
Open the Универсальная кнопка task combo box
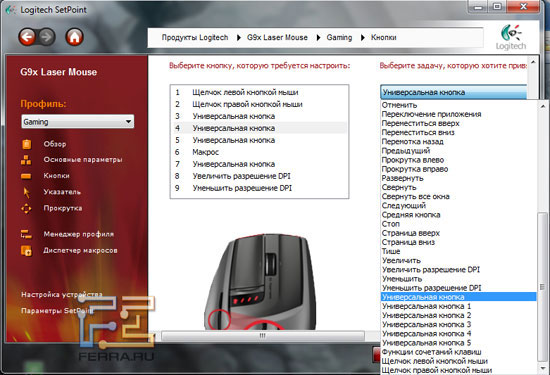coord(454,92)
